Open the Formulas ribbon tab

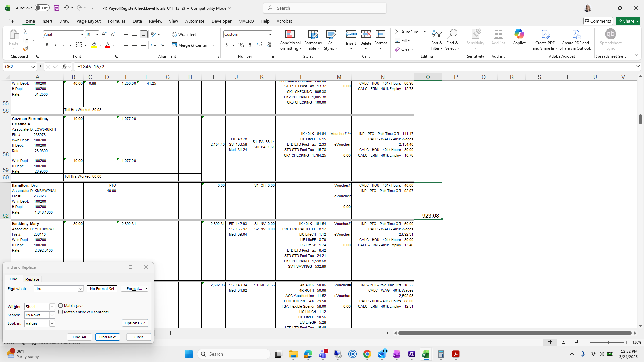[117, 21]
